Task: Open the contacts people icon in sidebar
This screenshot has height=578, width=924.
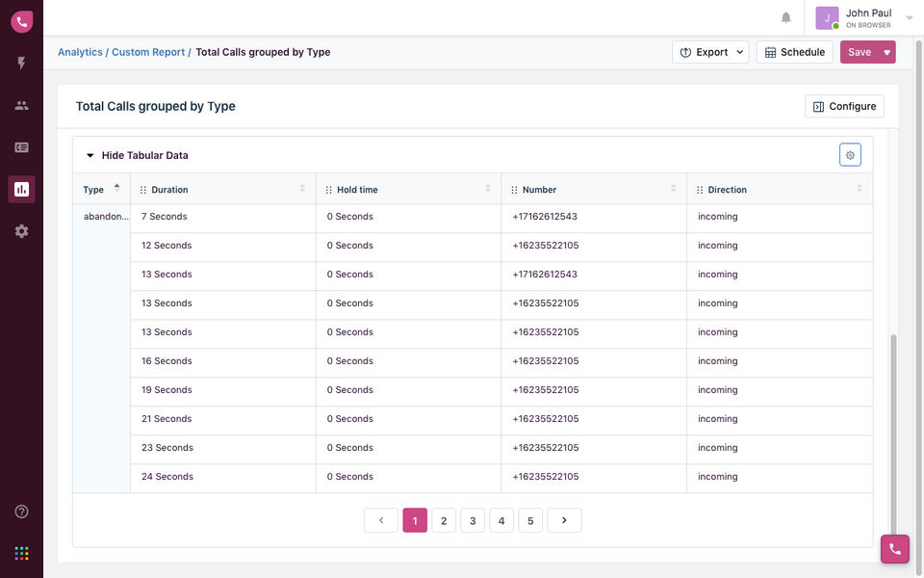Action: tap(21, 106)
